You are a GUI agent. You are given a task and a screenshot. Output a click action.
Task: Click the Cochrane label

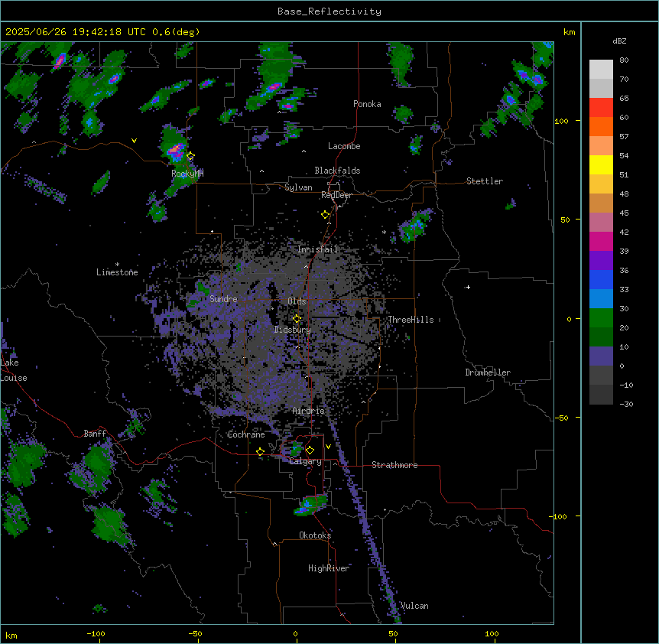(246, 434)
